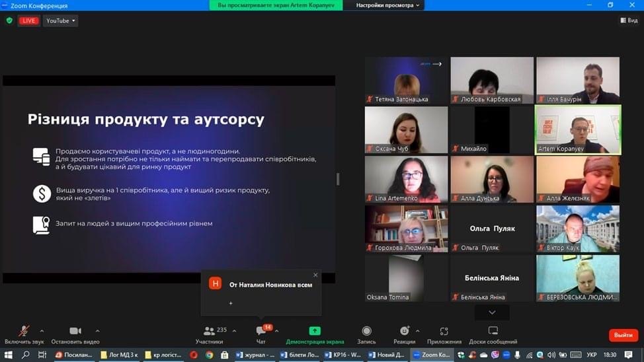Click the dollar sign icon on the slide
The width and height of the screenshot is (644, 362).
(x=42, y=194)
